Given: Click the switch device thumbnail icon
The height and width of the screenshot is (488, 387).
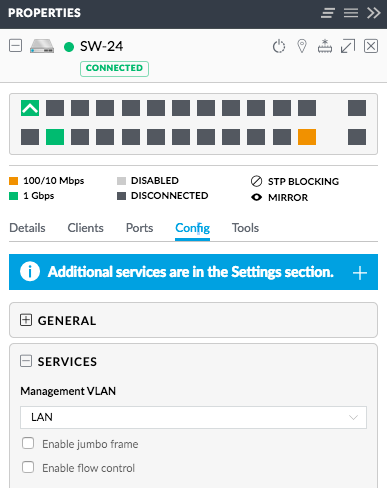Looking at the screenshot, I should click(42, 46).
